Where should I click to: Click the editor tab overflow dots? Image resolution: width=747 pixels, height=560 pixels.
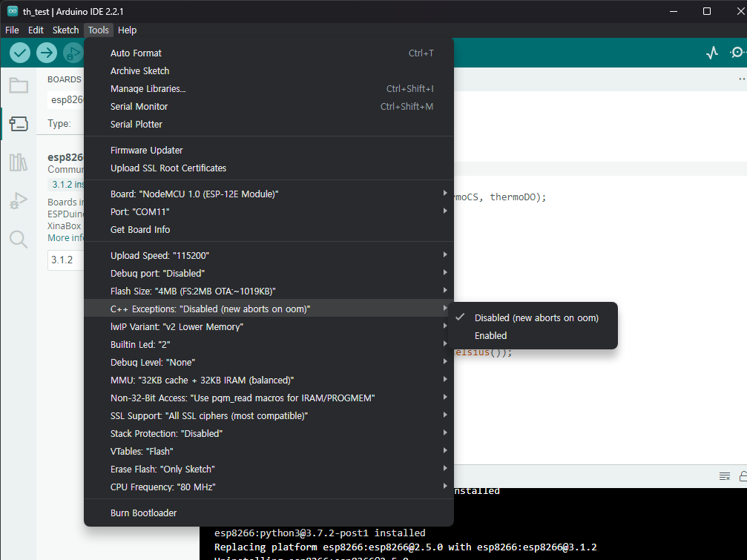tap(742, 79)
